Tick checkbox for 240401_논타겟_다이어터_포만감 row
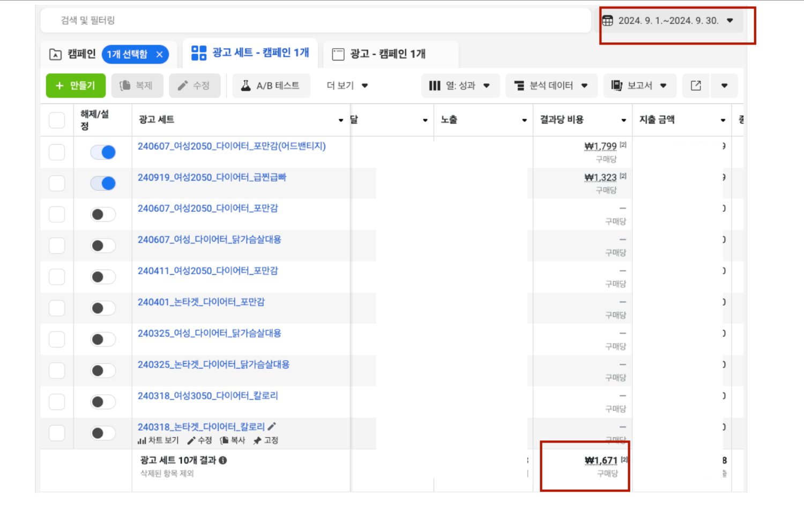The width and height of the screenshot is (804, 532). 57,308
